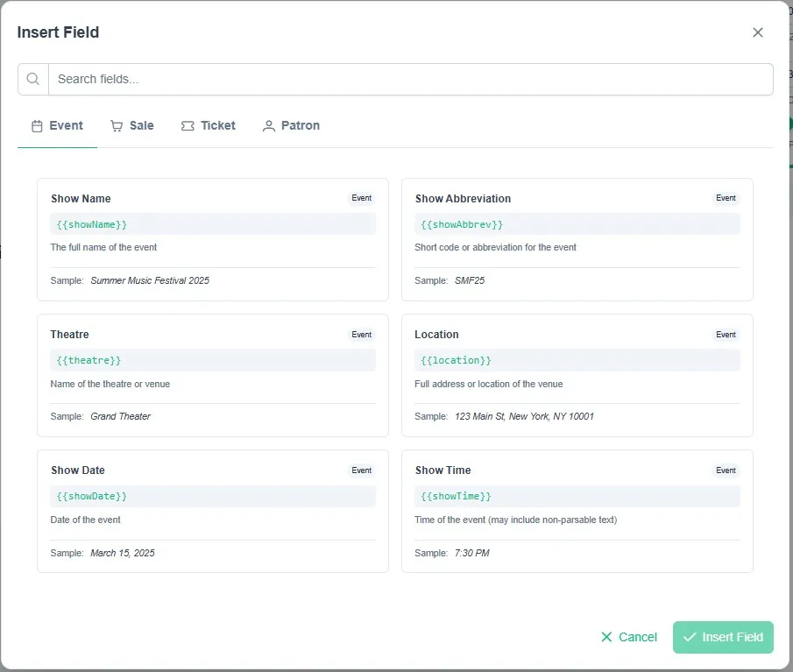Image resolution: width=793 pixels, height=672 pixels.
Task: Click the {{showName}} placeholder code
Action: coord(91,224)
